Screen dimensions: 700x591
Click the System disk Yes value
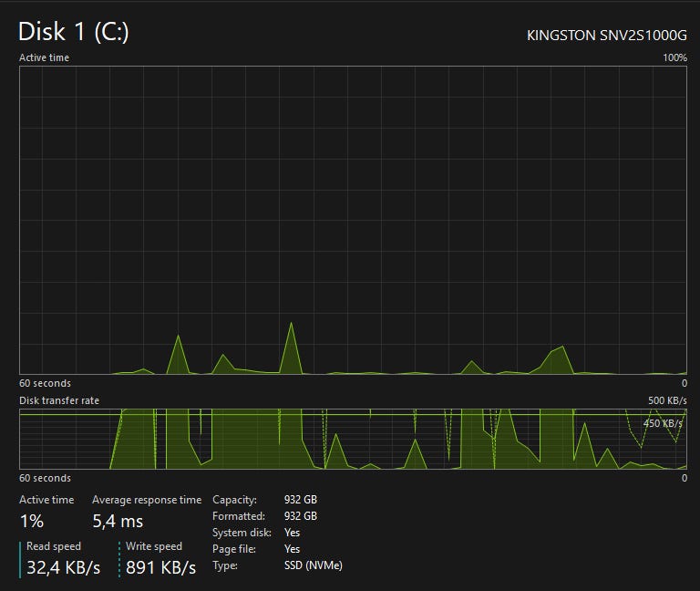click(292, 533)
